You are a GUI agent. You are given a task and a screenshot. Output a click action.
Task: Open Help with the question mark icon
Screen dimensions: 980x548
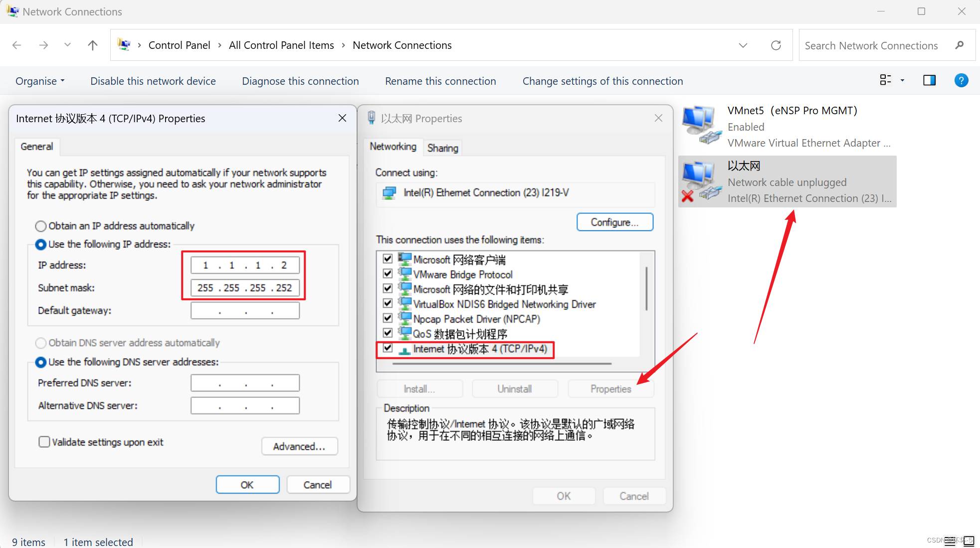tap(961, 80)
